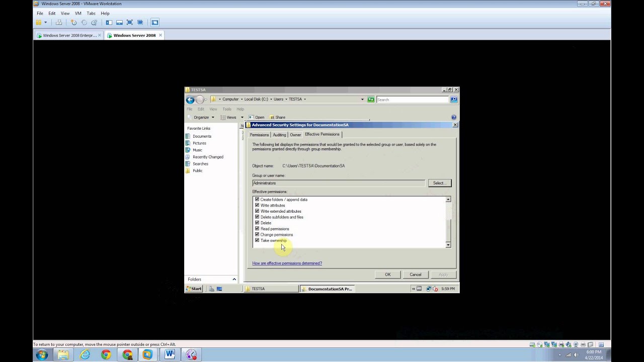The width and height of the screenshot is (644, 362).
Task: Click OK in Advanced Security Settings
Action: coord(388,275)
